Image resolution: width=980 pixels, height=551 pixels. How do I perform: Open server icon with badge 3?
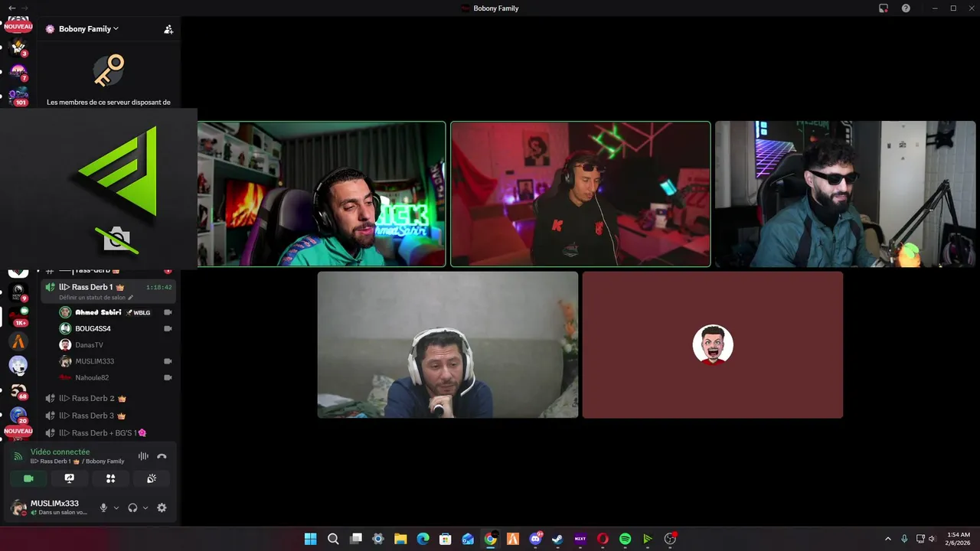(x=18, y=48)
